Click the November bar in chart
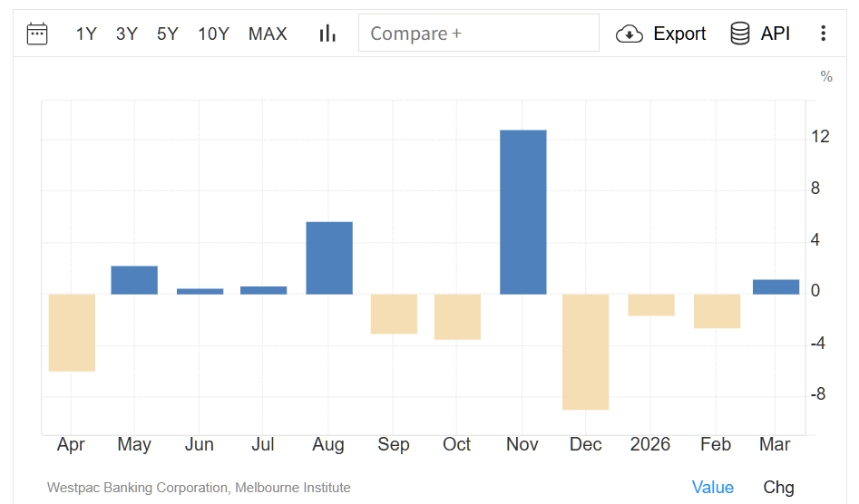 click(523, 212)
